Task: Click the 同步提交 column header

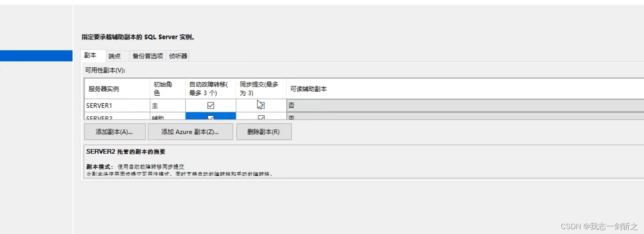Action: (x=261, y=89)
